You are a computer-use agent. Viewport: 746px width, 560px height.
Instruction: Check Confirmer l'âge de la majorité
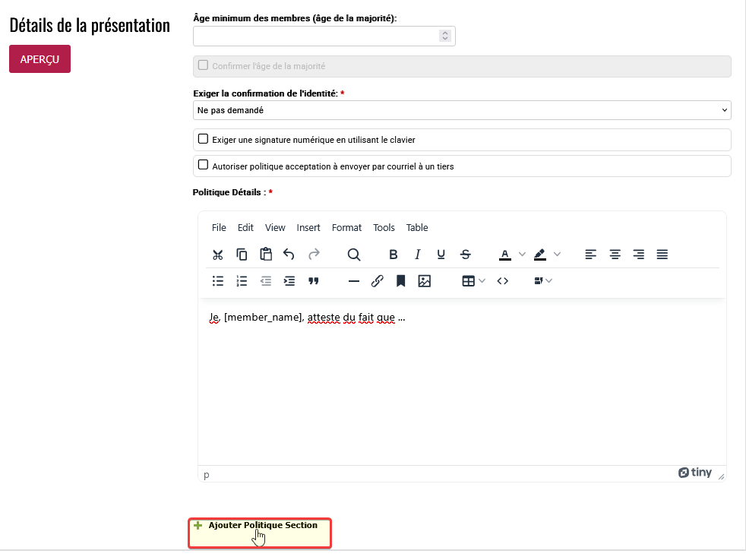pyautogui.click(x=203, y=65)
